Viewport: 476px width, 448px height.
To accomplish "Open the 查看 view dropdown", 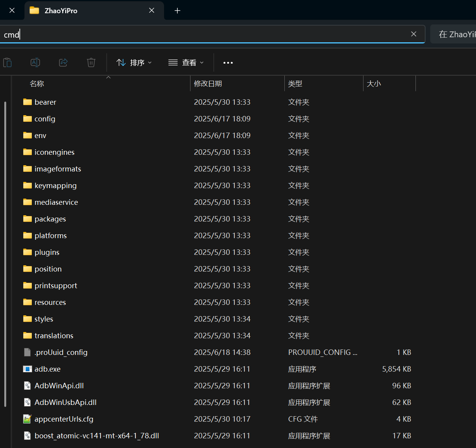I will pos(186,63).
